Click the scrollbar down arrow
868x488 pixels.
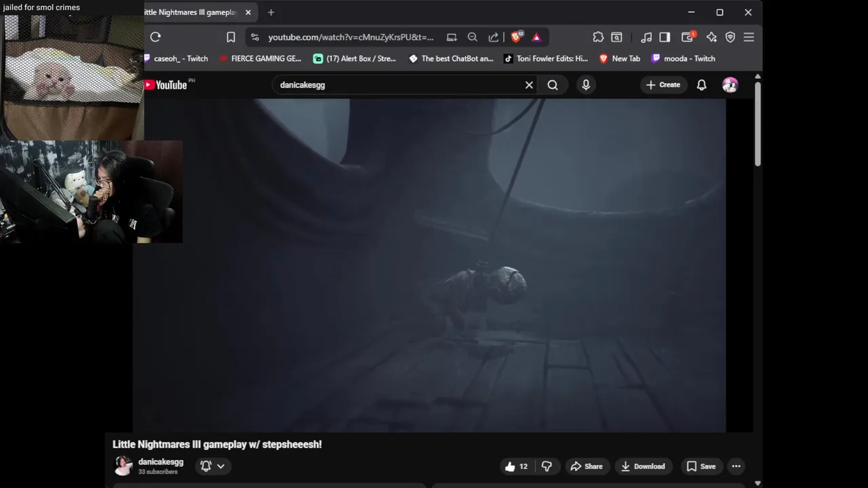pos(757,483)
